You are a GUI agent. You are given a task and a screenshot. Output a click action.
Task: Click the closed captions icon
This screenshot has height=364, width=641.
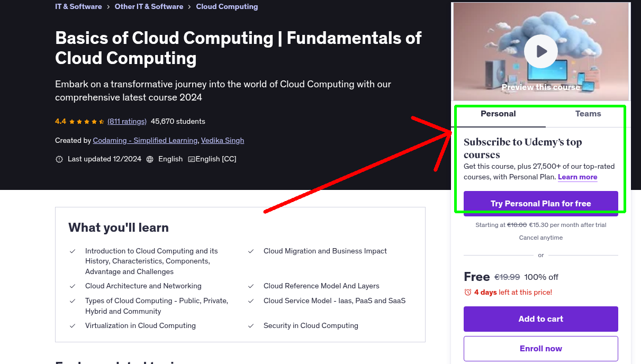coord(192,159)
